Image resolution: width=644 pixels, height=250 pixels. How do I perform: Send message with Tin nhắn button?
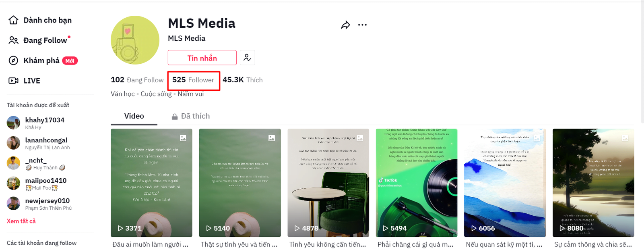click(202, 58)
